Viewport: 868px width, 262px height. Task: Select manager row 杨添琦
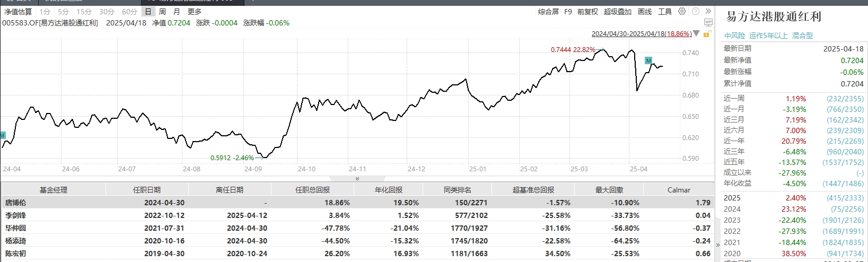click(x=357, y=241)
